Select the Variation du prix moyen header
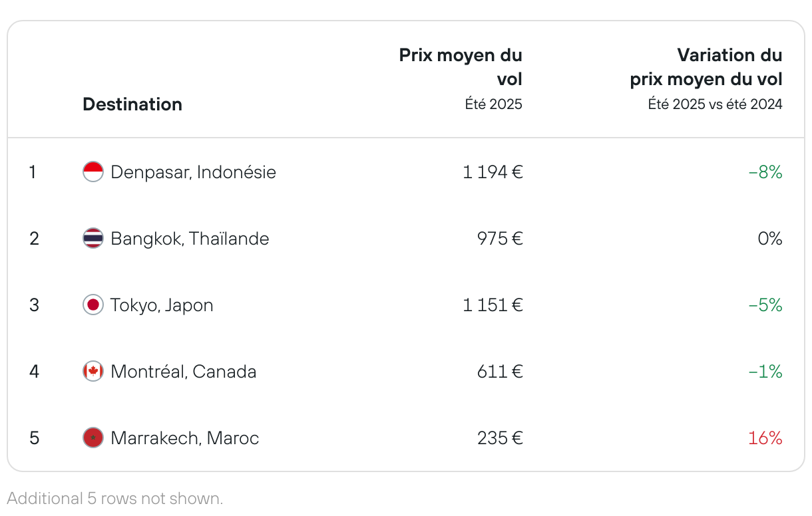This screenshot has width=812, height=516. pos(706,67)
